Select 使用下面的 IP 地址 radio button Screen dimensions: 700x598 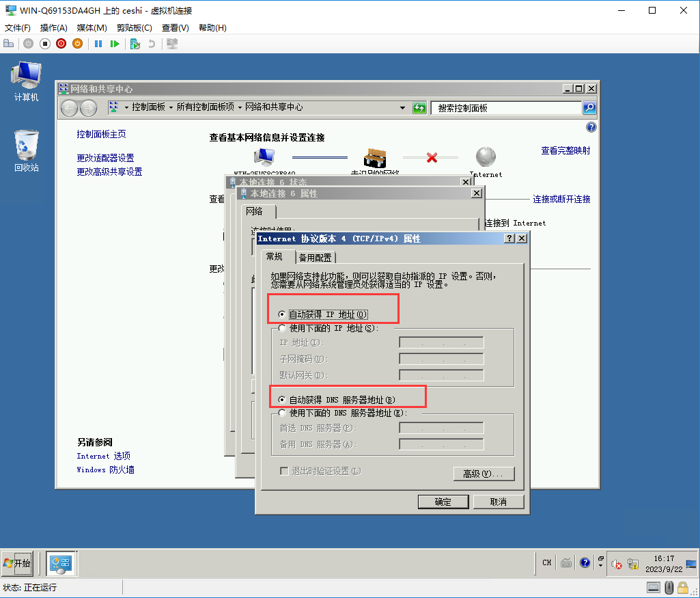pos(282,328)
